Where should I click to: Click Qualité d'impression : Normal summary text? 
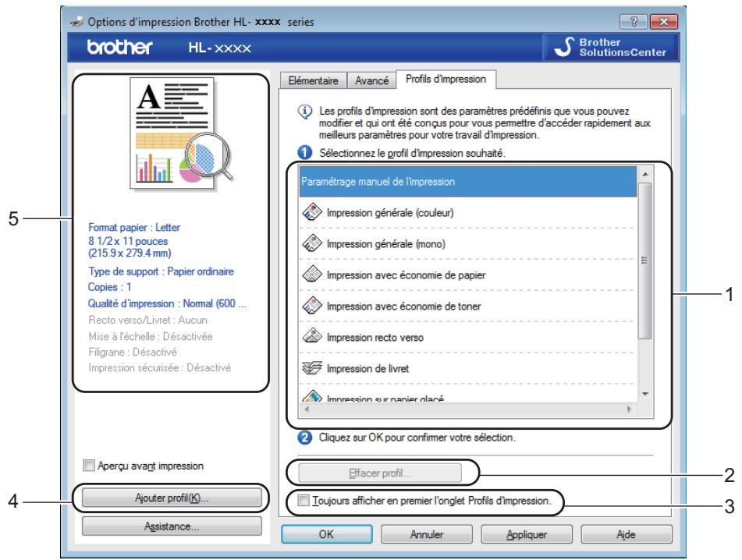(166, 303)
